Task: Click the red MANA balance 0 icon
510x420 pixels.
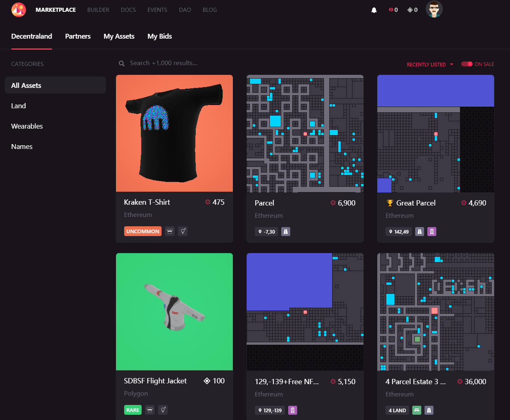Action: click(x=391, y=10)
